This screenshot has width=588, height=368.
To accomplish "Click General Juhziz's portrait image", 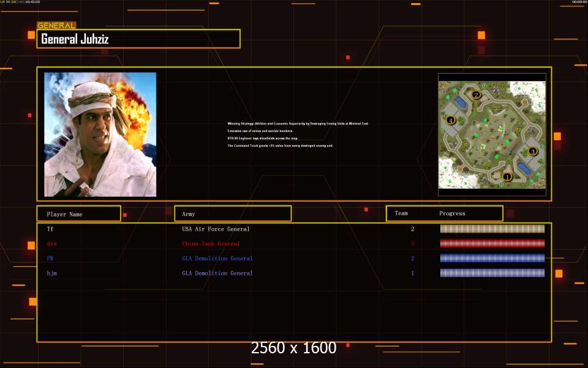I will click(x=100, y=134).
